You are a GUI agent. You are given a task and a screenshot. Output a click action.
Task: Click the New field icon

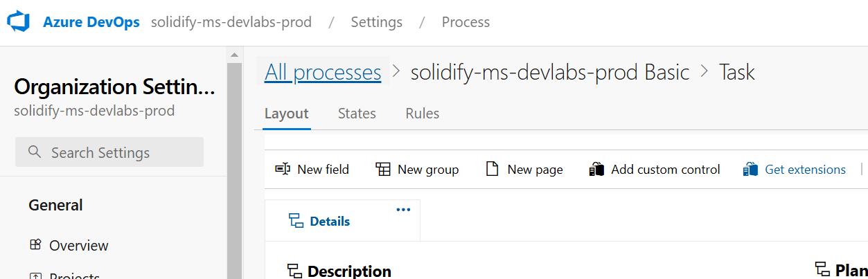(283, 169)
